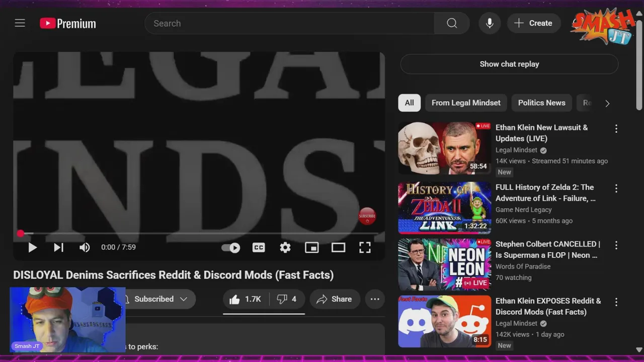Open more actions ellipsis under video
The width and height of the screenshot is (644, 362).
point(375,299)
